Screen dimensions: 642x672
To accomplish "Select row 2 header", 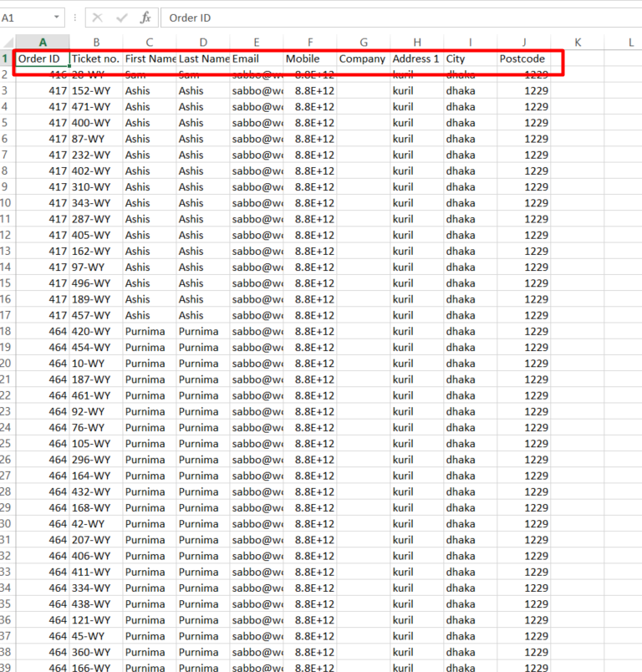I will point(7,74).
